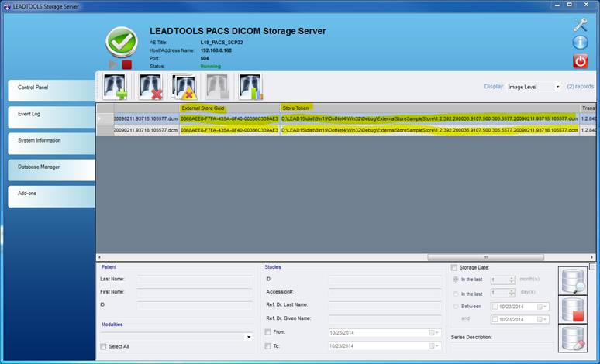Click the green checkmark server status icon

tap(121, 42)
